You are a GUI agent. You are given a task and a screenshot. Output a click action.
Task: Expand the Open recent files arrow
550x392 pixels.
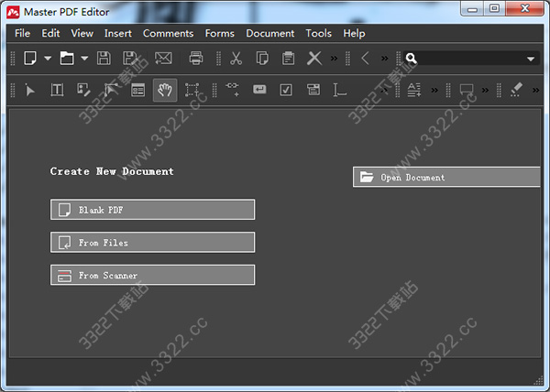tap(84, 58)
